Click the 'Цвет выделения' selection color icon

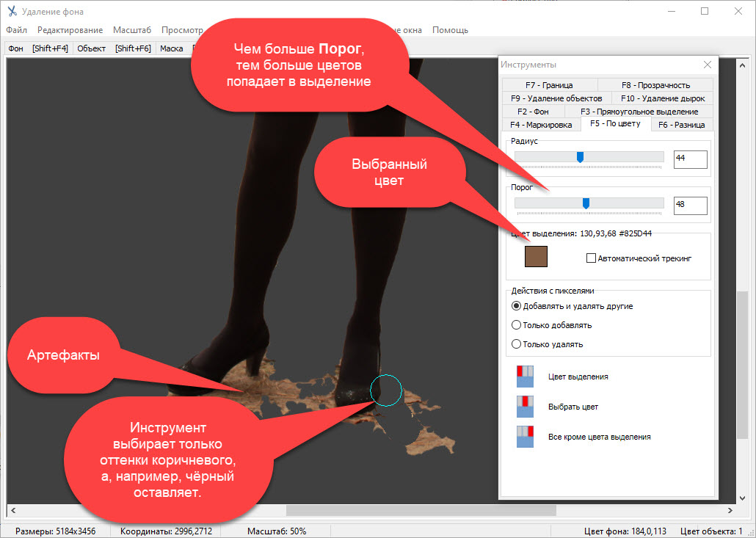(x=525, y=377)
